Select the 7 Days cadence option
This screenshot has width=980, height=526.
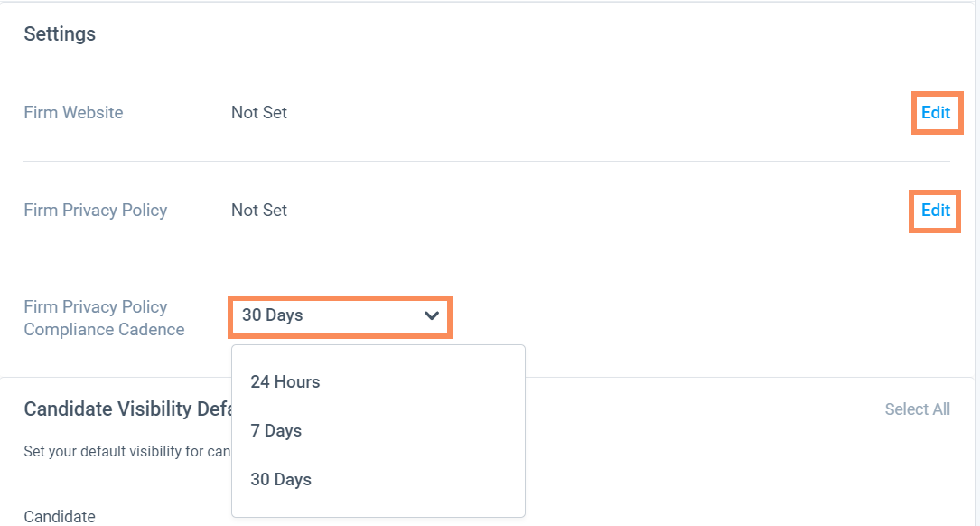tap(276, 431)
